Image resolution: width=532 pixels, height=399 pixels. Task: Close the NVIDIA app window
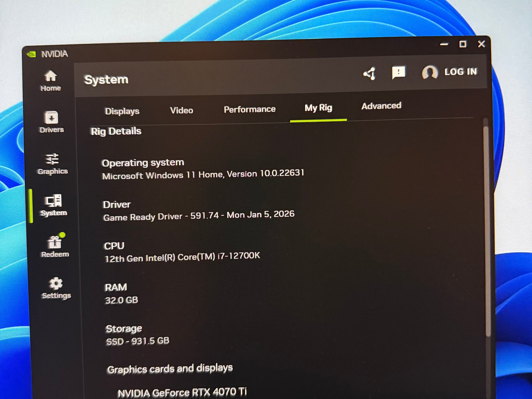point(481,44)
